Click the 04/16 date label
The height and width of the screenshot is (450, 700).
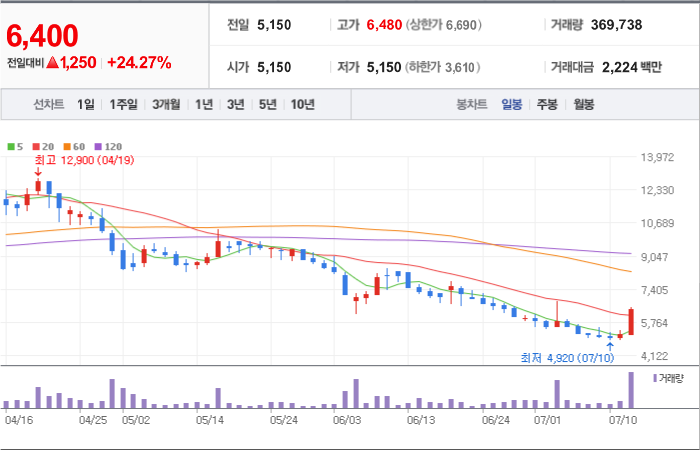tap(19, 421)
